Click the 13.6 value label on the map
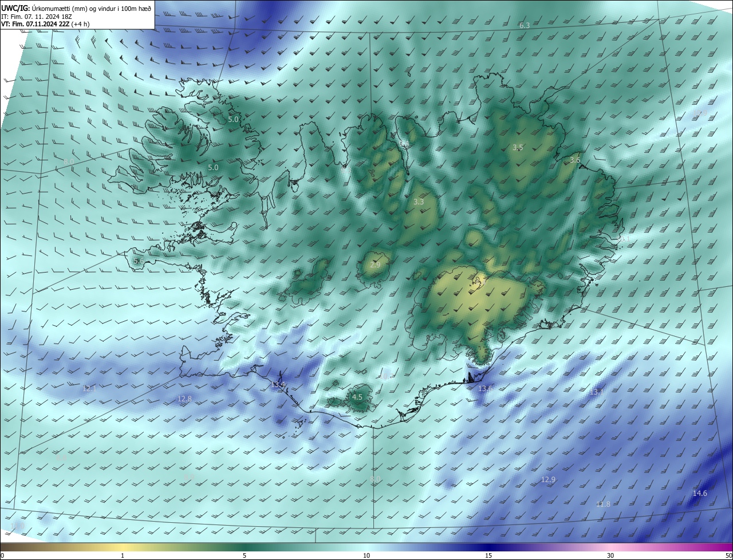 click(x=485, y=388)
